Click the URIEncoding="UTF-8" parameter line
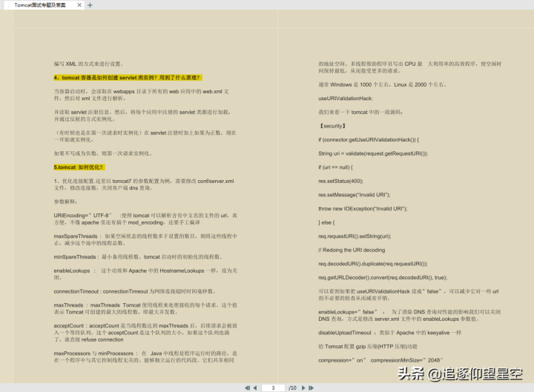The height and width of the screenshot is (392, 534). point(145,219)
